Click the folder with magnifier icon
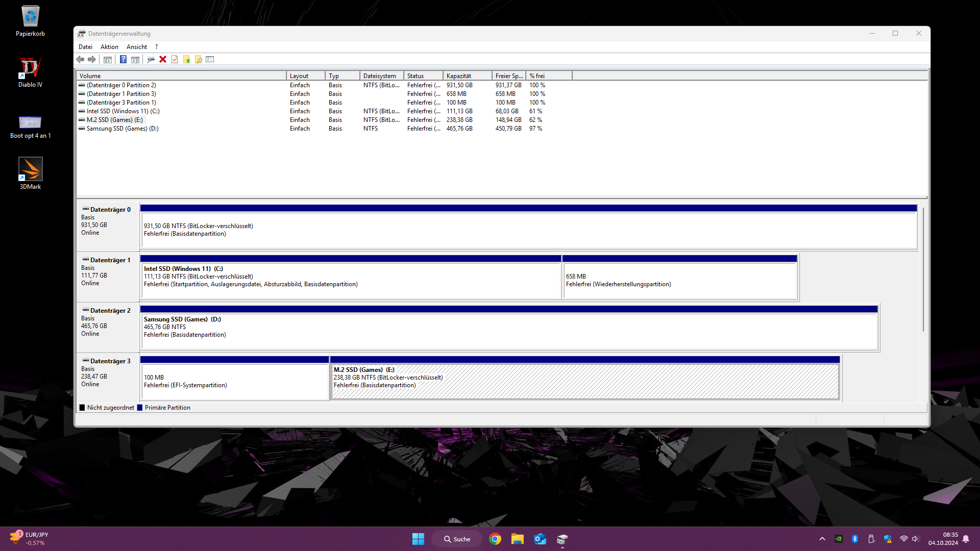 (x=199, y=60)
